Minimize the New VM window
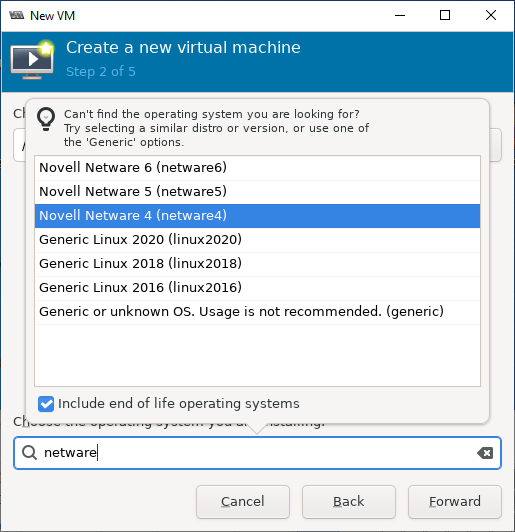The image size is (515, 532). point(400,15)
